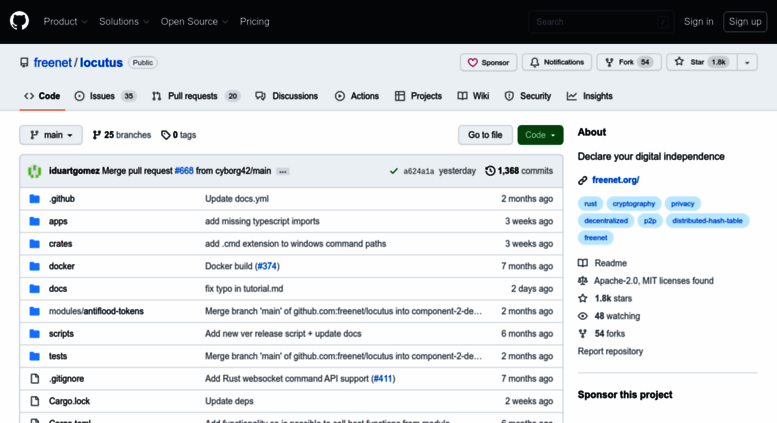Expand the Solutions menu

click(124, 21)
